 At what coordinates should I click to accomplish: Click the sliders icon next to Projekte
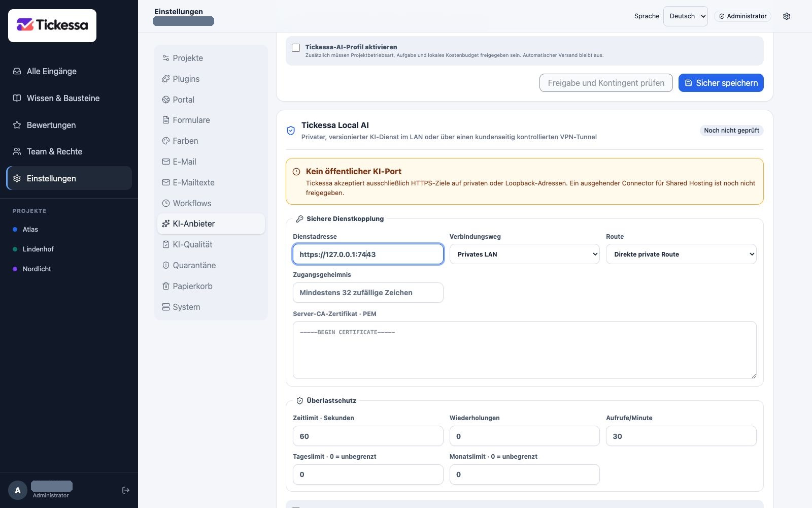pyautogui.click(x=166, y=58)
